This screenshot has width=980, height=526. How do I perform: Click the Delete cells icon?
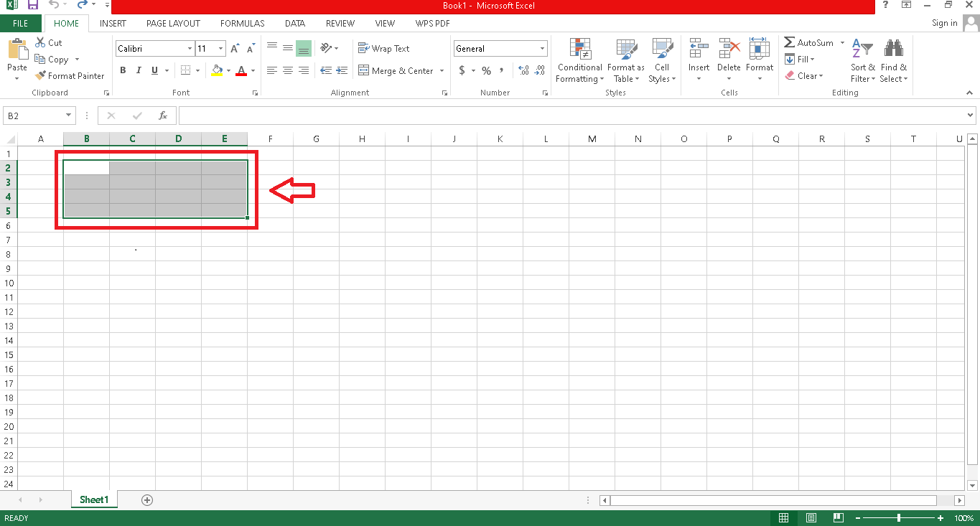coord(729,50)
